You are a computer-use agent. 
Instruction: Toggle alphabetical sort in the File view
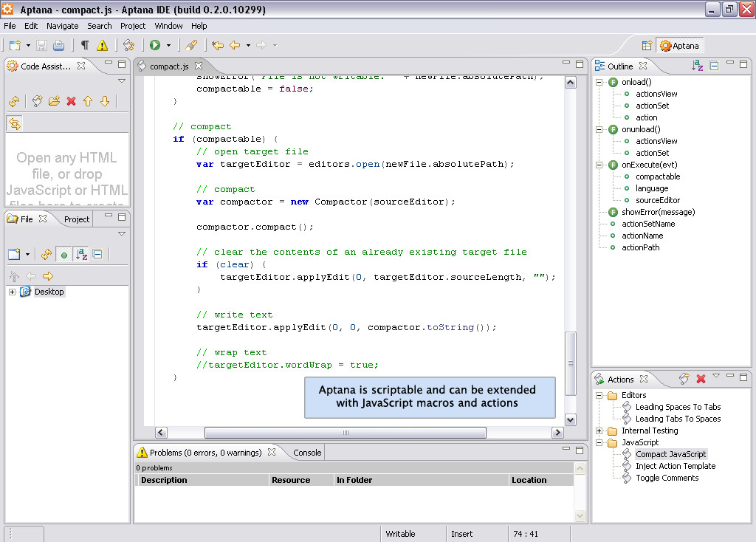81,254
